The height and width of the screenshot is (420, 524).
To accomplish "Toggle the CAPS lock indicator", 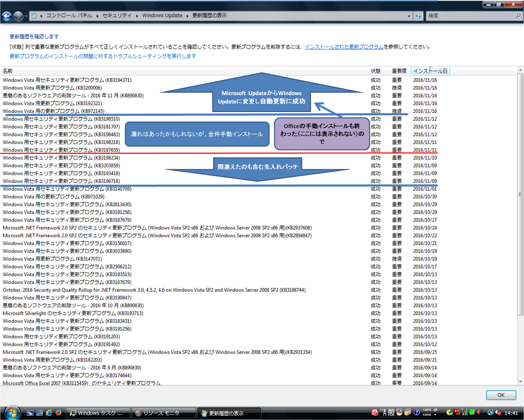I will tap(427, 410).
